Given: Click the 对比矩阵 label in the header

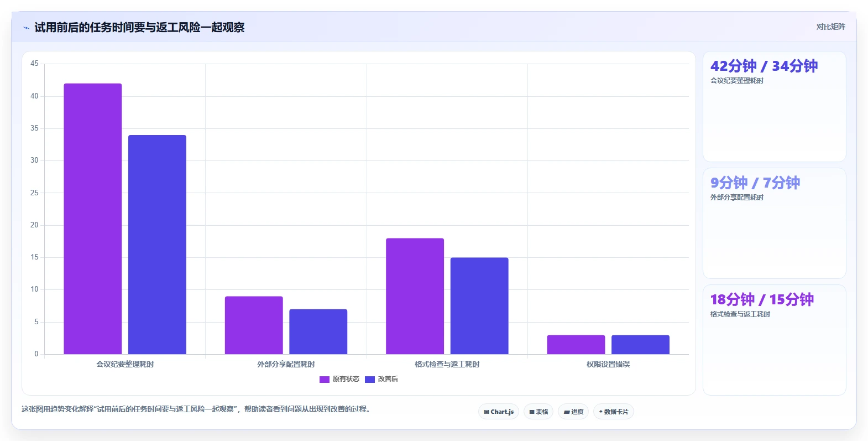Looking at the screenshot, I should tap(830, 27).
